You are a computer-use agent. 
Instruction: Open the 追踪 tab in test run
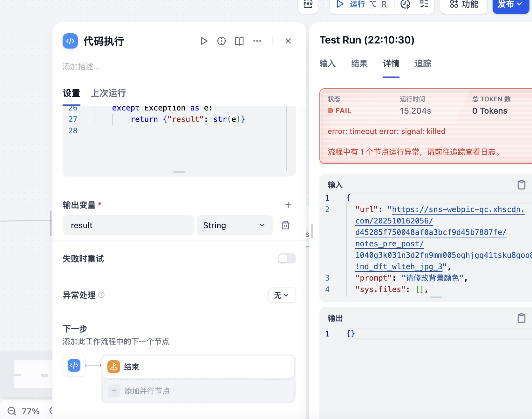pos(423,63)
